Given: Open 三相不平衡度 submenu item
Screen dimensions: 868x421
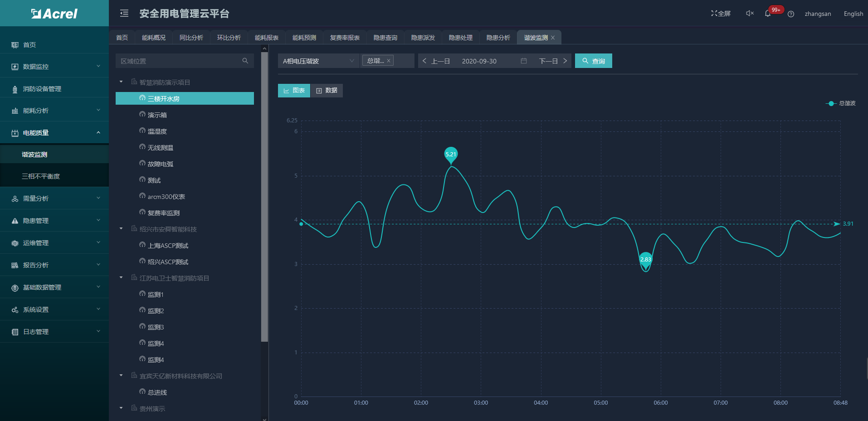Looking at the screenshot, I should pyautogui.click(x=41, y=176).
